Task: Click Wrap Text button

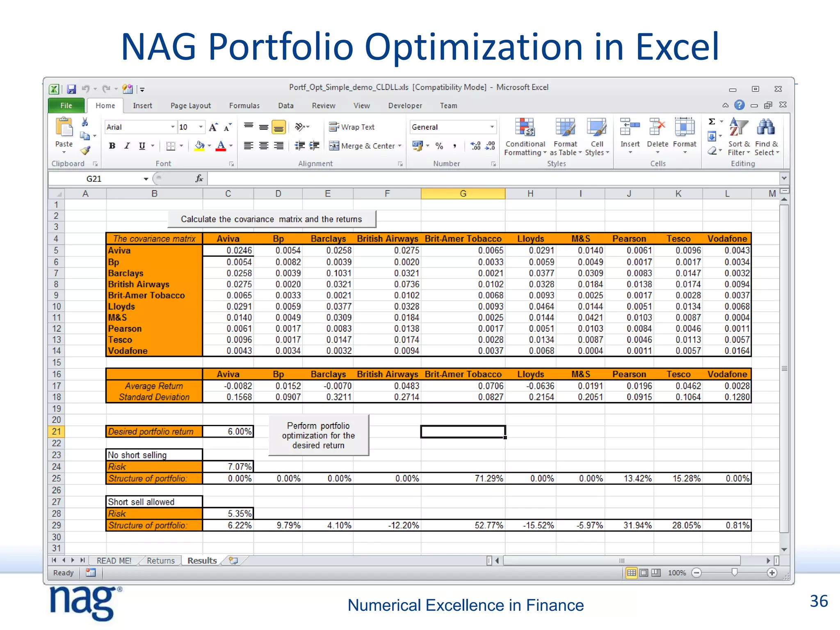Action: click(x=352, y=127)
